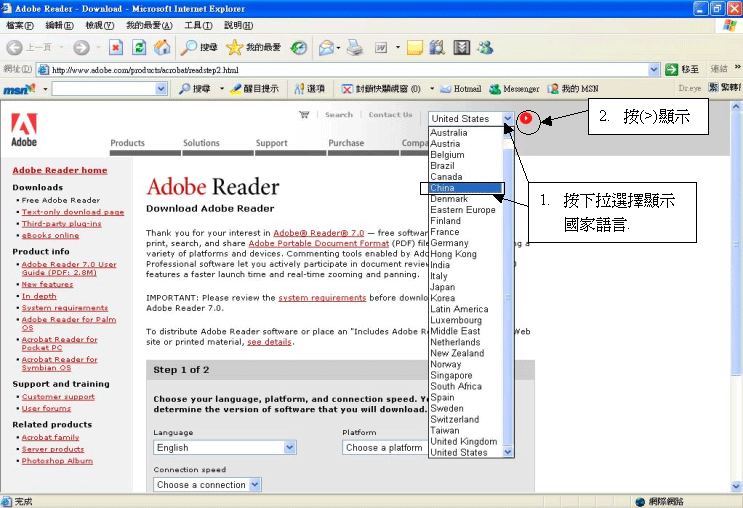Image resolution: width=743 pixels, height=508 pixels.
Task: Open the system requirements link in paragraph
Action: [322, 298]
